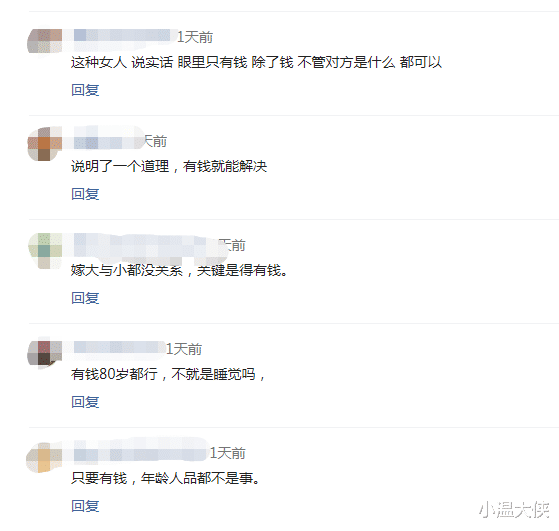This screenshot has width=559, height=531.
Task: Click 回复 under the 只要有钱 comment
Action: tap(85, 506)
